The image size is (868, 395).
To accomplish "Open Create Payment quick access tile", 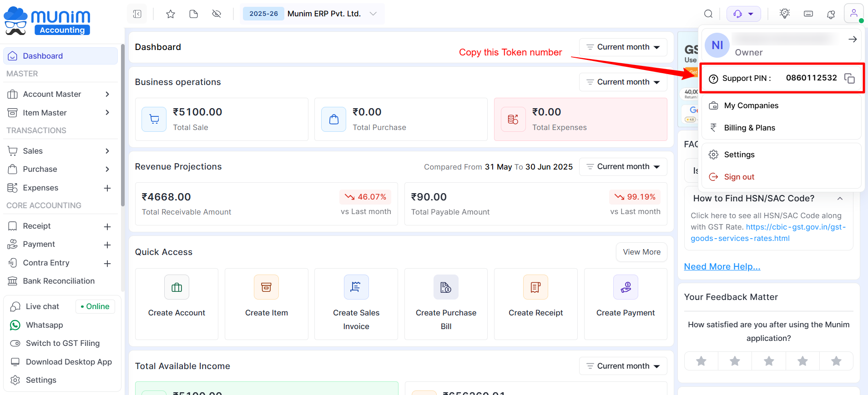I will coord(626,304).
